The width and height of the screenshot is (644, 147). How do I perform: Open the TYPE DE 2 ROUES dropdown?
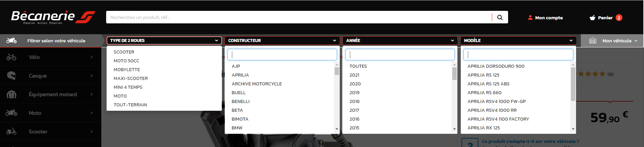164,40
